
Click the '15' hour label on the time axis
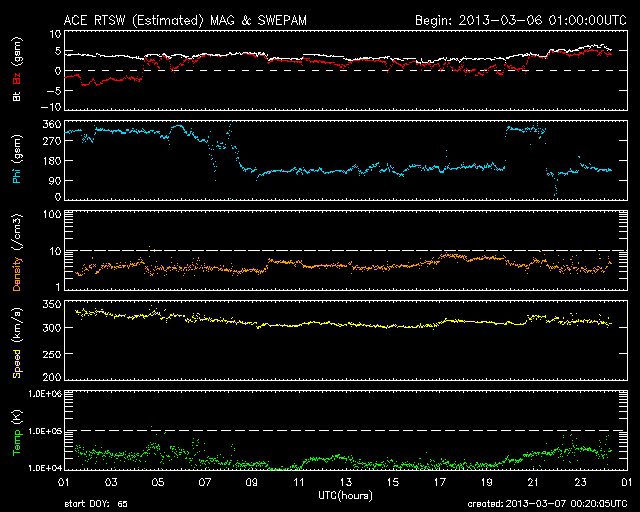pos(393,482)
